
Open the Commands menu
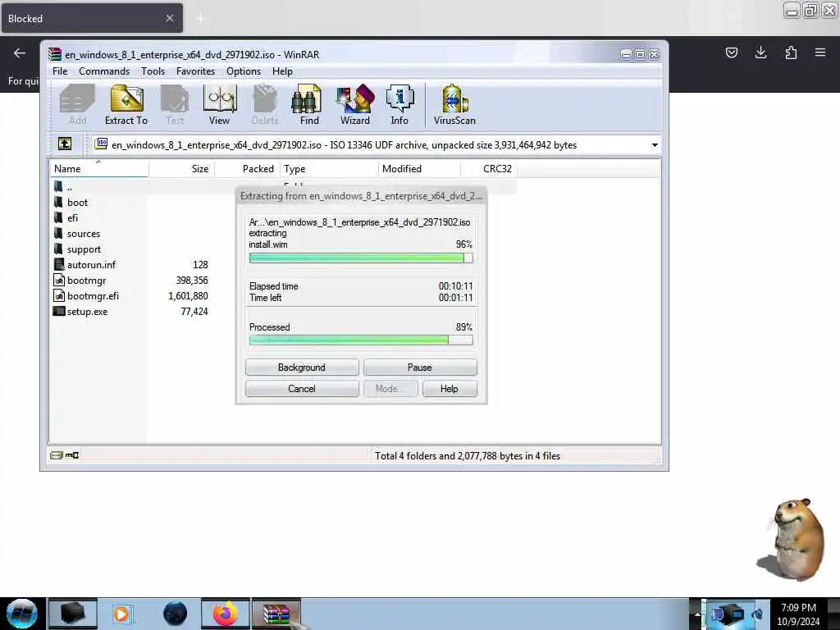[104, 71]
